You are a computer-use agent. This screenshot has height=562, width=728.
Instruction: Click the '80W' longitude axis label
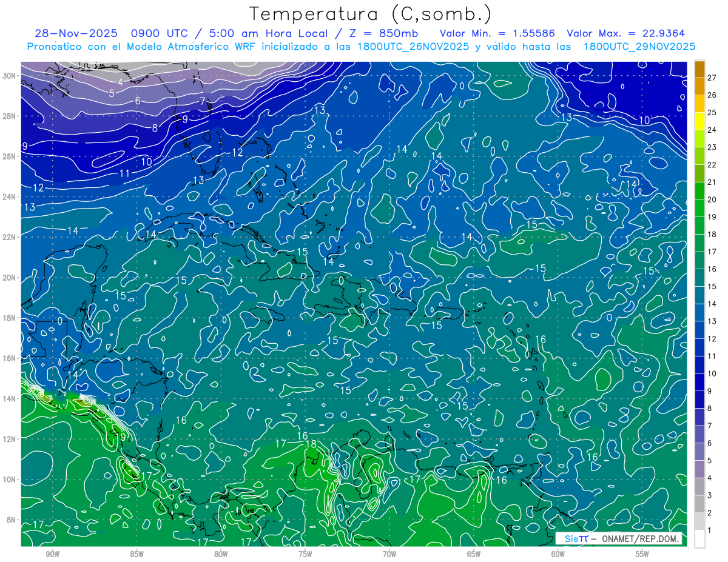coord(221,554)
